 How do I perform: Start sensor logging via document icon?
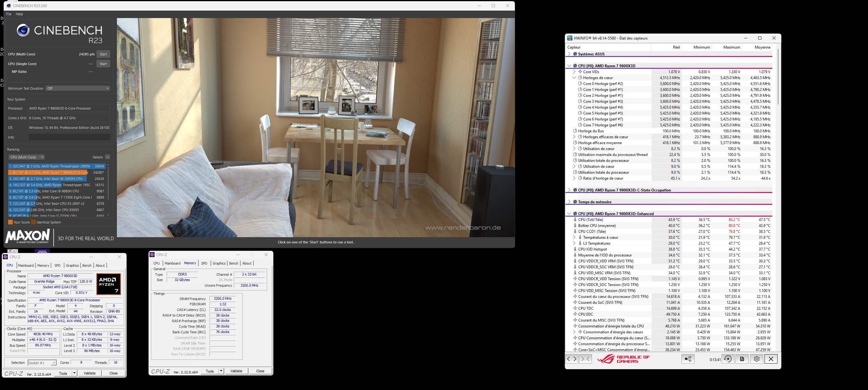tap(742, 359)
